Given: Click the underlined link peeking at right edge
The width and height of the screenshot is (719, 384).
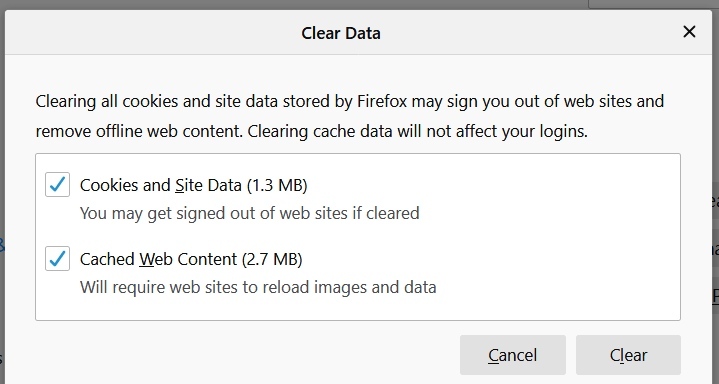Looking at the screenshot, I should tap(715, 295).
